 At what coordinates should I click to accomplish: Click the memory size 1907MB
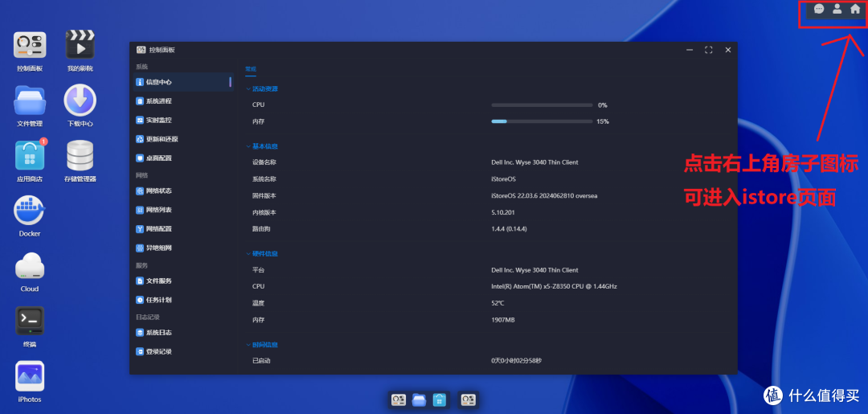pos(502,320)
